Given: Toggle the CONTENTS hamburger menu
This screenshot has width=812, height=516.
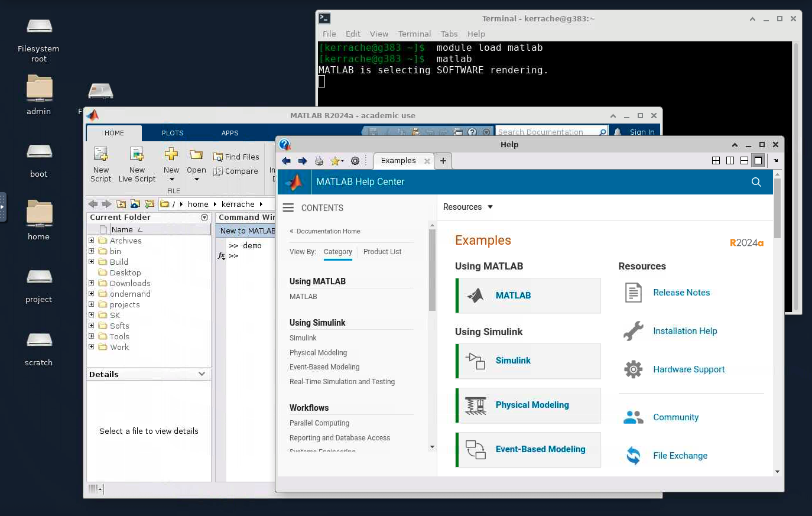Looking at the screenshot, I should coord(288,207).
